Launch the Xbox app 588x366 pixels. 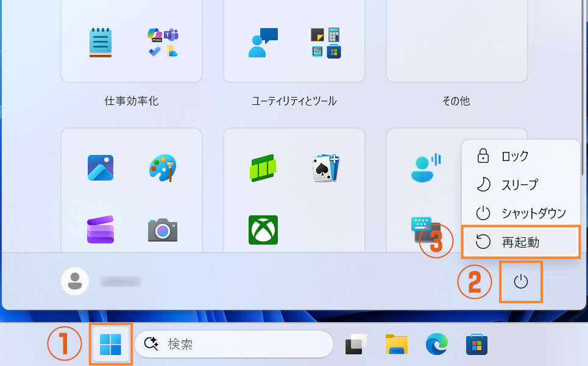pos(263,230)
